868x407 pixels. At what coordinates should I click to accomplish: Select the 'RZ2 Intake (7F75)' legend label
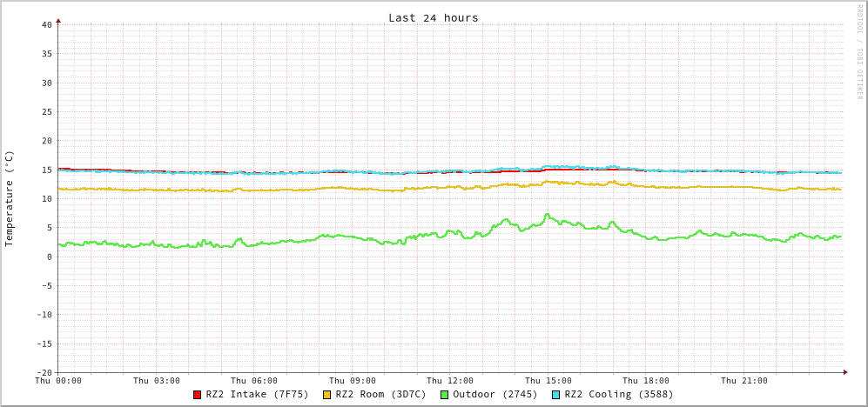tap(257, 394)
